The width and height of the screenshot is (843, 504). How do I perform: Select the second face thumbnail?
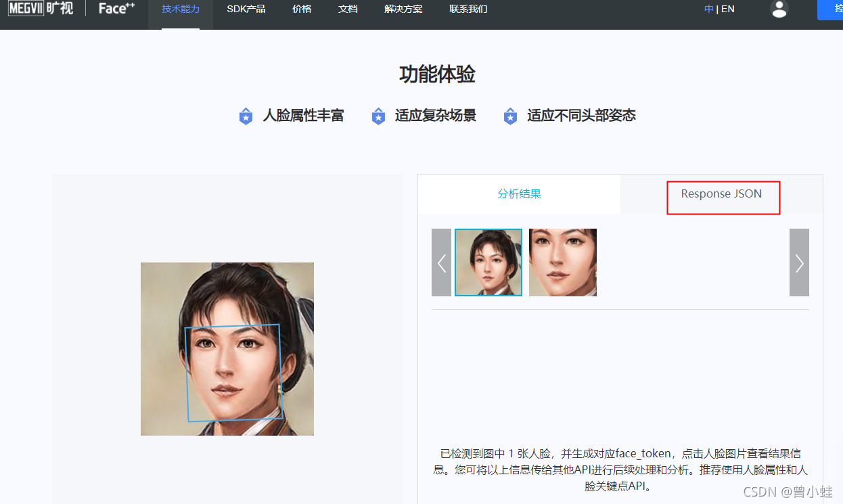point(562,262)
